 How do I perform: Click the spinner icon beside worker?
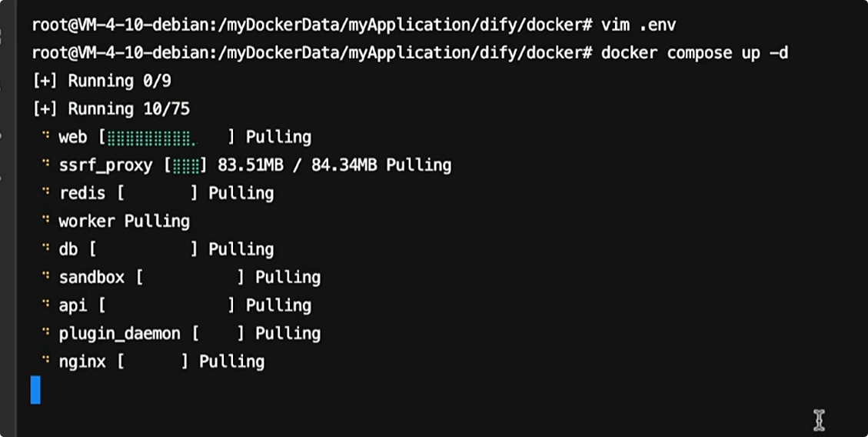pyautogui.click(x=46, y=221)
